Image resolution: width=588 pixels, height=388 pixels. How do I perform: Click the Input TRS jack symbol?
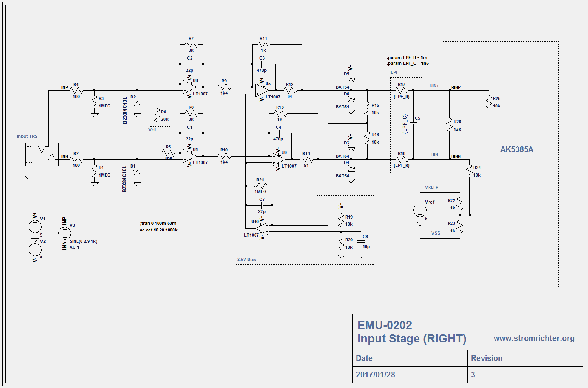(42, 154)
